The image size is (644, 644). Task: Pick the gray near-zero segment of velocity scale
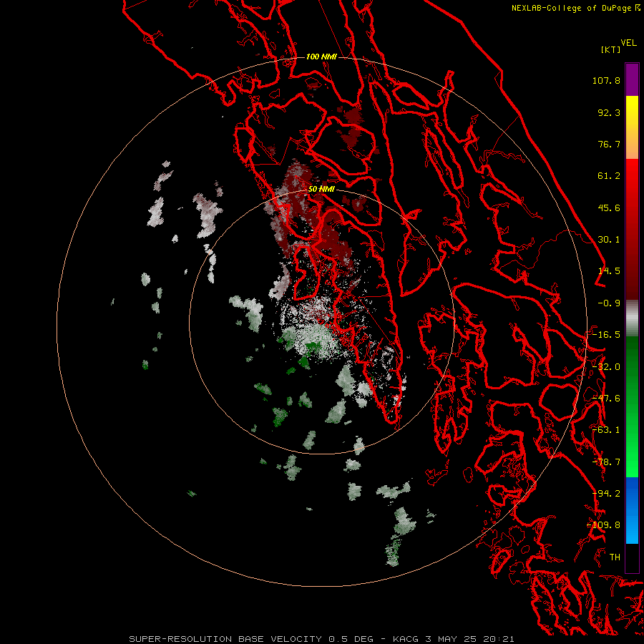pos(632,318)
